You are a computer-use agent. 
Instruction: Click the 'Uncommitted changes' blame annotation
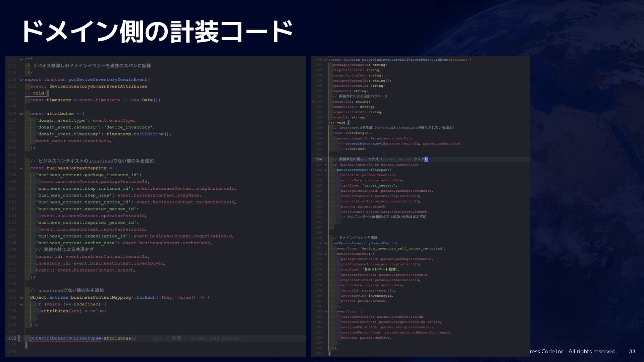(x=215, y=338)
